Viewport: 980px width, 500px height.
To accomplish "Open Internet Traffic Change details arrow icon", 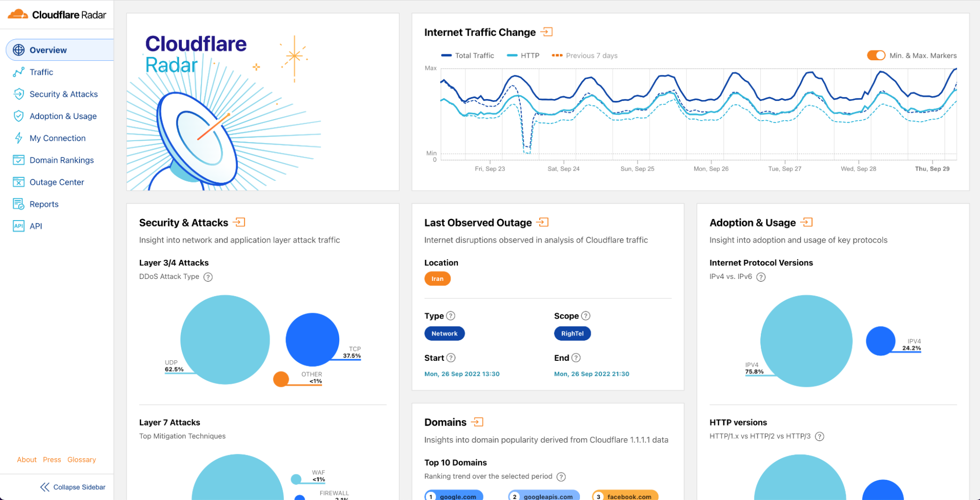I will pos(547,32).
